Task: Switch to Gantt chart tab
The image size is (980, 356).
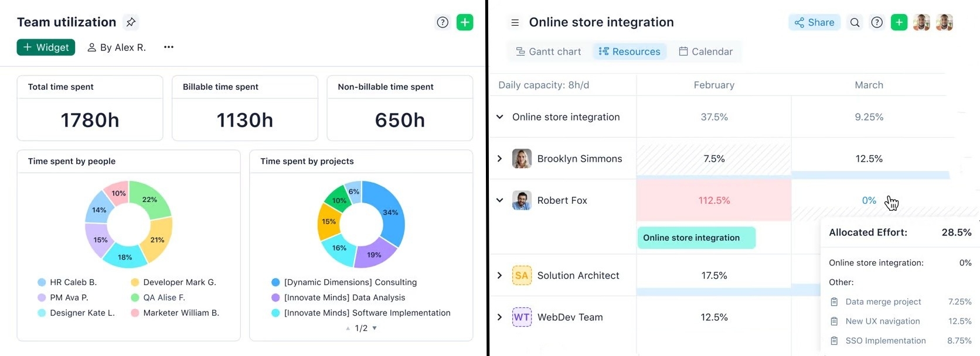Action: (x=548, y=52)
